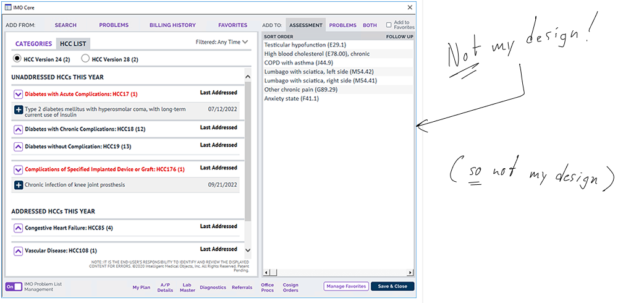This screenshot has width=644, height=303.
Task: Open Diagnostics link
Action: click(x=213, y=288)
